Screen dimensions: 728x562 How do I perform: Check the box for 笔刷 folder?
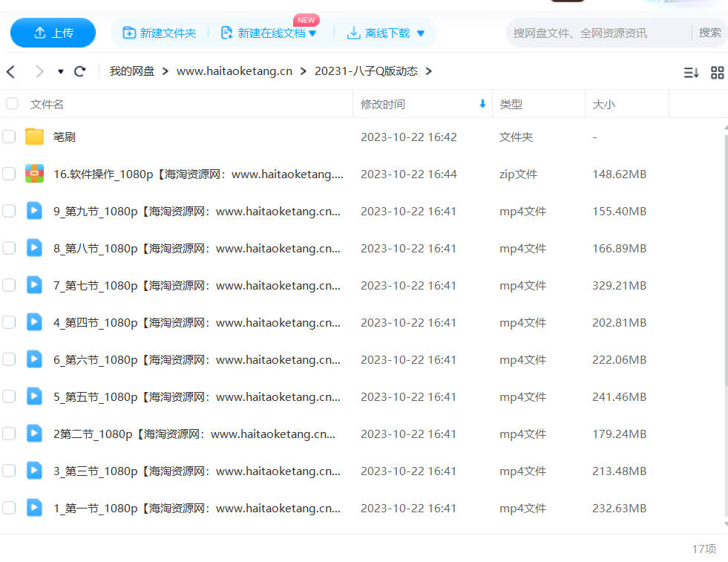coord(9,137)
